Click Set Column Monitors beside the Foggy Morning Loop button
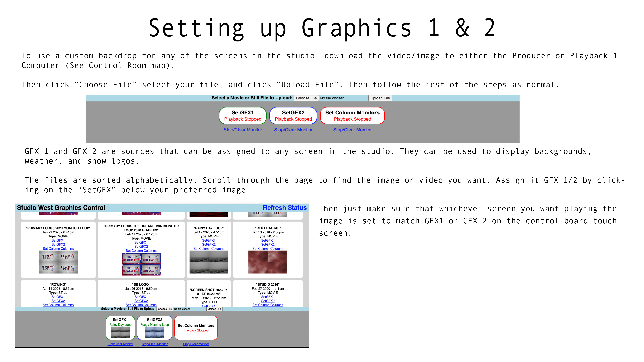The height and width of the screenshot is (362, 644). pyautogui.click(x=196, y=328)
